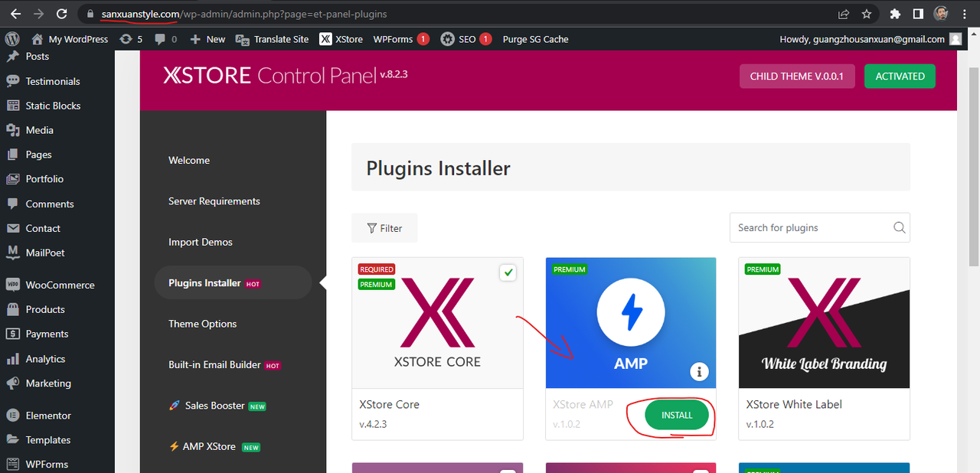Open WPForms in the admin bar
This screenshot has width=980, height=473.
(x=401, y=39)
